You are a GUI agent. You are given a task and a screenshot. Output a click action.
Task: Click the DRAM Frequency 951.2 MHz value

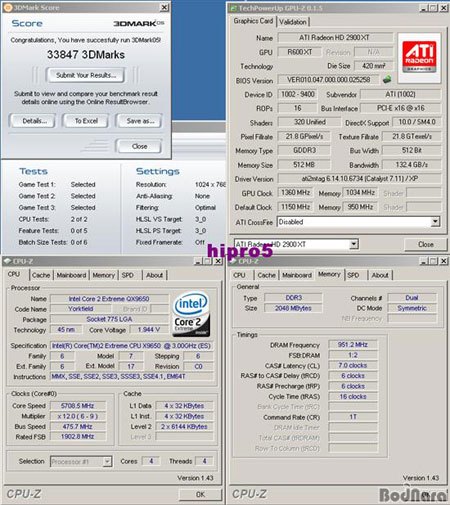(x=353, y=345)
